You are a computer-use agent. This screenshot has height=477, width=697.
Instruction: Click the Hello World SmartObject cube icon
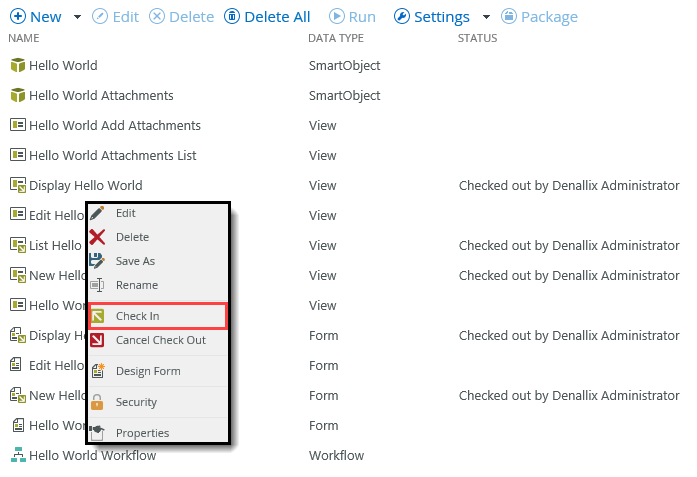(17, 66)
